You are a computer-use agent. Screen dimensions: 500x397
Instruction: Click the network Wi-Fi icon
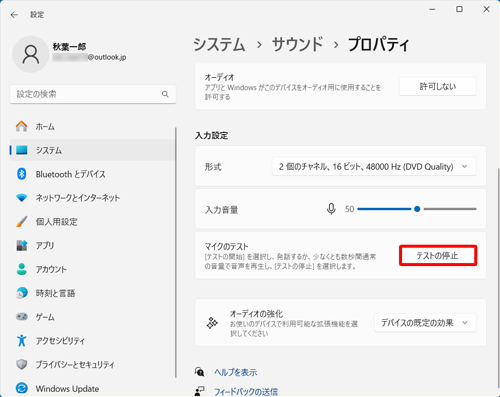pos(22,198)
